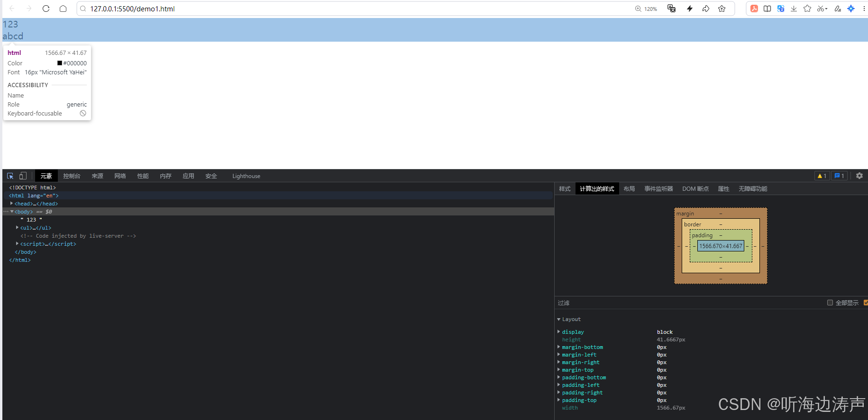Click the 过滤 filter input
This screenshot has width=868, height=420.
coord(690,303)
